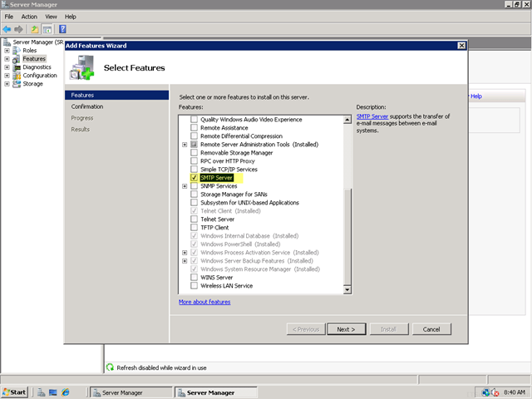This screenshot has width=532, height=399.
Task: Expand the SNMP Services node
Action: (185, 186)
